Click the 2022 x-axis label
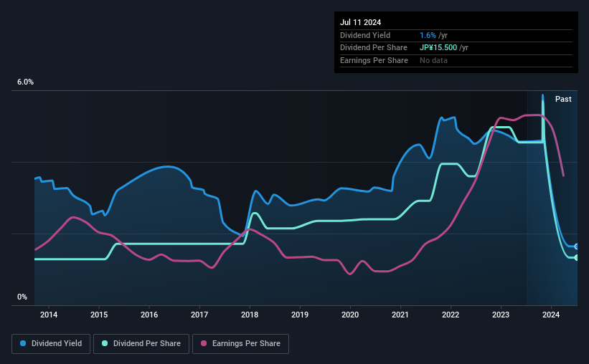 coord(451,315)
